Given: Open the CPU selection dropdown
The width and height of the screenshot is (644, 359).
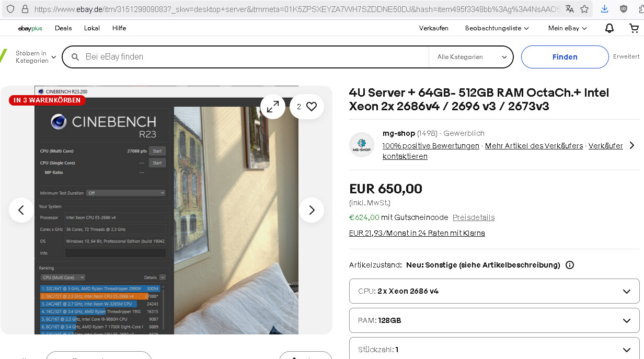Looking at the screenshot, I should (494, 291).
